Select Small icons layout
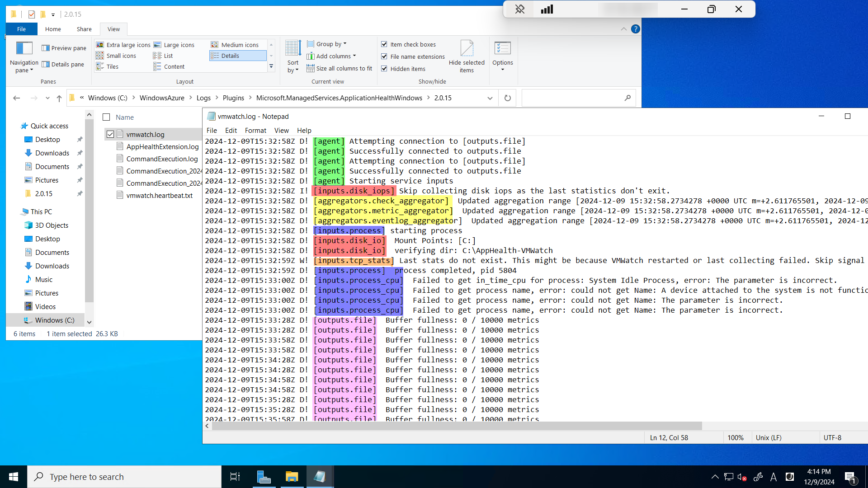868x488 pixels. 116,56
